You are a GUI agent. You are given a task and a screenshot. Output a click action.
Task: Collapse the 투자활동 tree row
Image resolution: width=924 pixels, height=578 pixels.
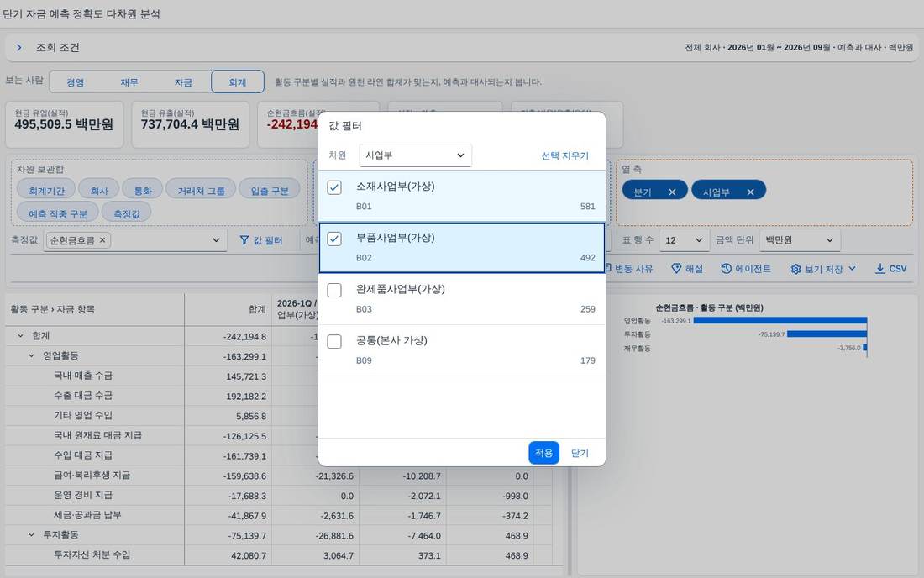coord(31,535)
